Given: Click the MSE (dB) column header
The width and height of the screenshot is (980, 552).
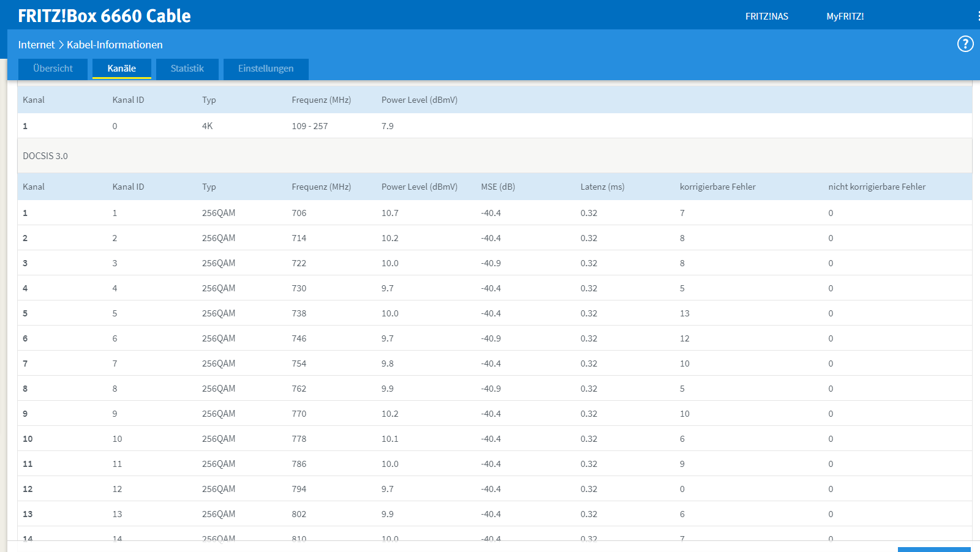Looking at the screenshot, I should (498, 187).
